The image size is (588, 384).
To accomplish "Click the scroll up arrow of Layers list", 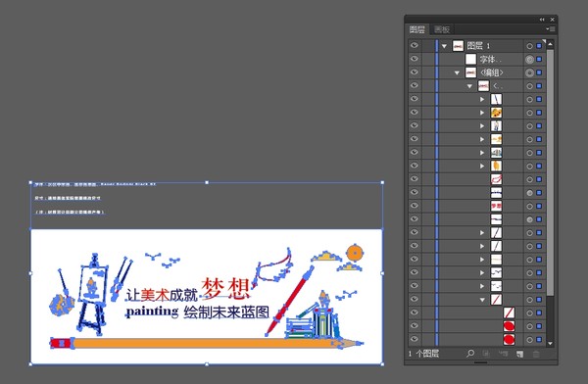I will coord(550,44).
